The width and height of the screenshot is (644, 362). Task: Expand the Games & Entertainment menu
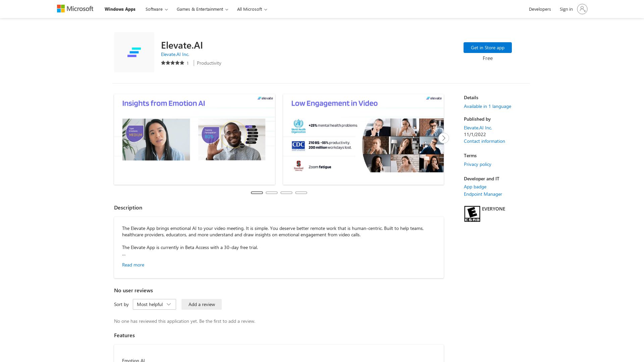point(202,9)
